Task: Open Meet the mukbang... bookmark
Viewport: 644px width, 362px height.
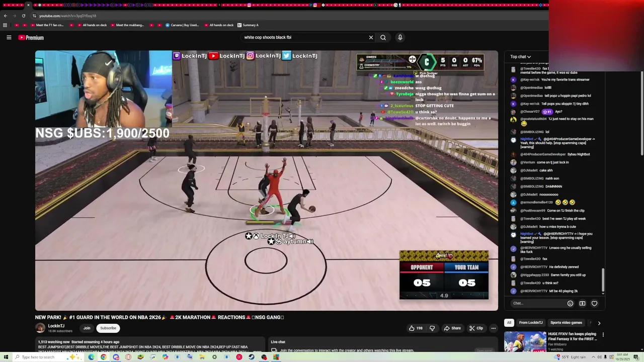Action: coord(127,25)
